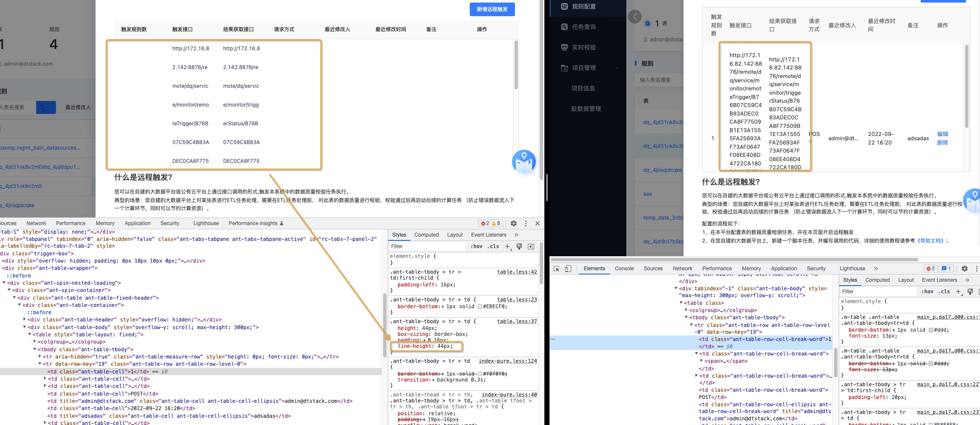The width and height of the screenshot is (980, 425).
Task: Toggle .cls class editor in left Styles pane
Action: pyautogui.click(x=494, y=246)
